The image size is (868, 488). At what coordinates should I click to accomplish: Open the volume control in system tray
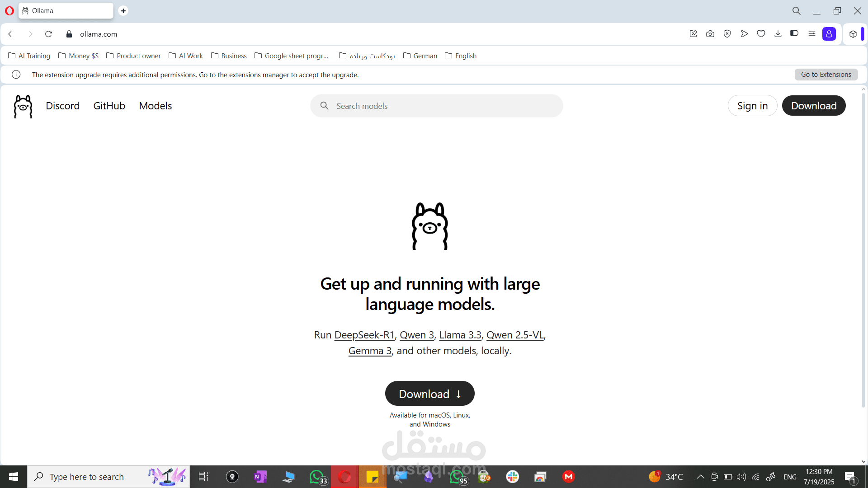coord(741,477)
